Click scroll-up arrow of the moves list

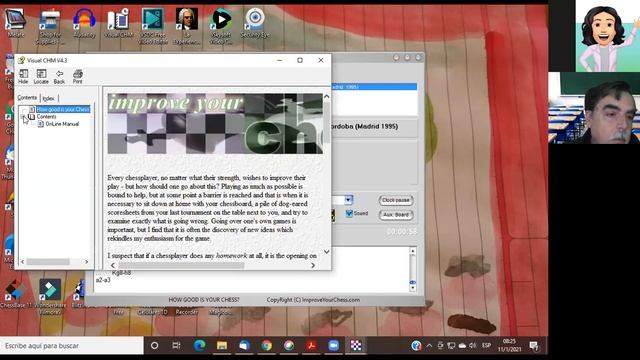tap(413, 251)
